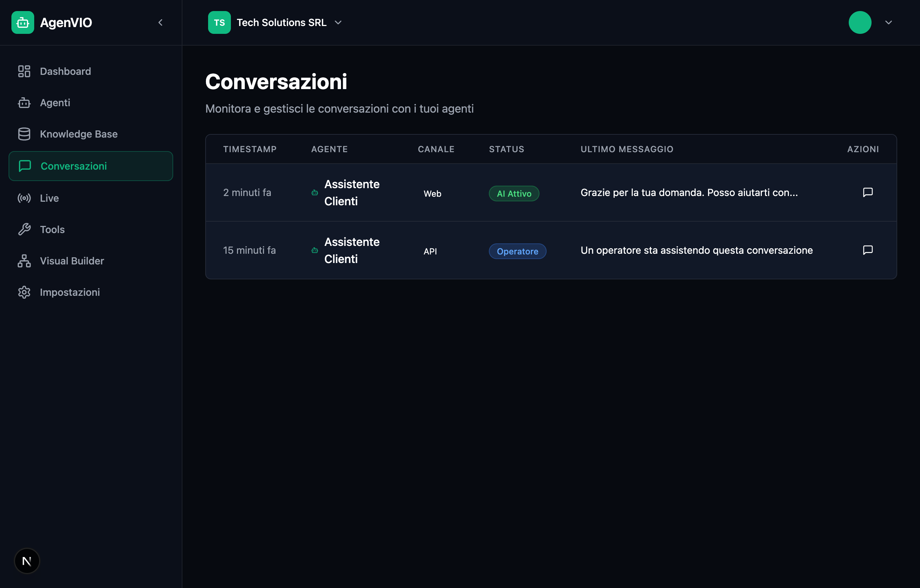The image size is (920, 588).
Task: Click the Knowledge Base database icon
Action: (x=24, y=134)
